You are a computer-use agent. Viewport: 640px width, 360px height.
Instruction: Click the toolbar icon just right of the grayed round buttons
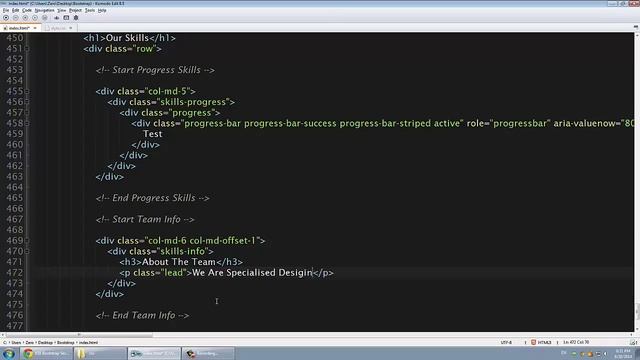pos(56,18)
